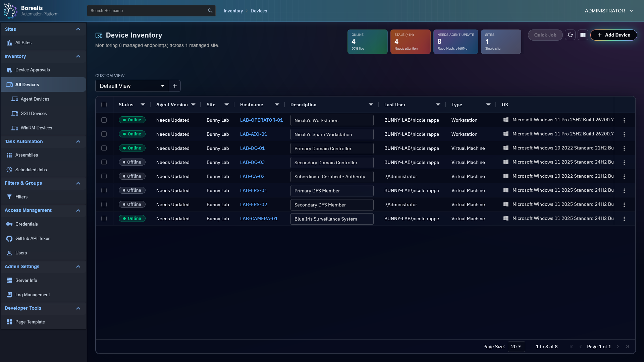Viewport: 644px width, 362px height.
Task: Go to Device Approvals menu item
Action: pyautogui.click(x=32, y=70)
